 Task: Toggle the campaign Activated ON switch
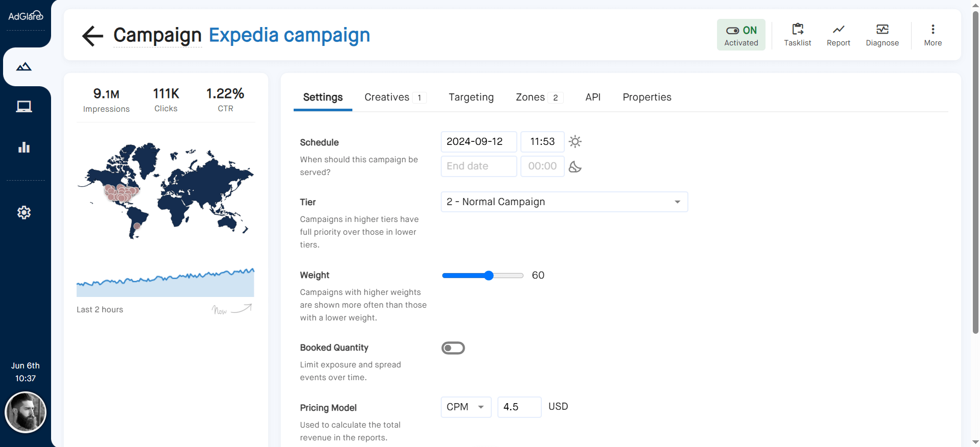[740, 35]
